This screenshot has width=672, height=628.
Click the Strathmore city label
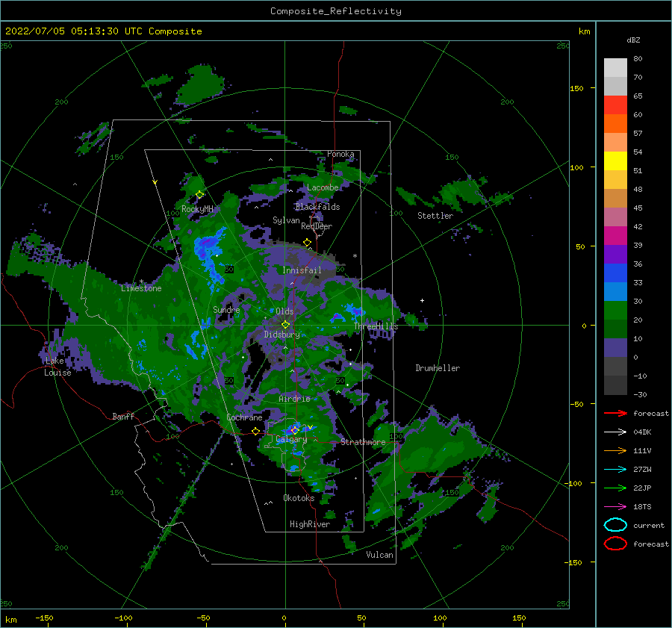(x=363, y=442)
